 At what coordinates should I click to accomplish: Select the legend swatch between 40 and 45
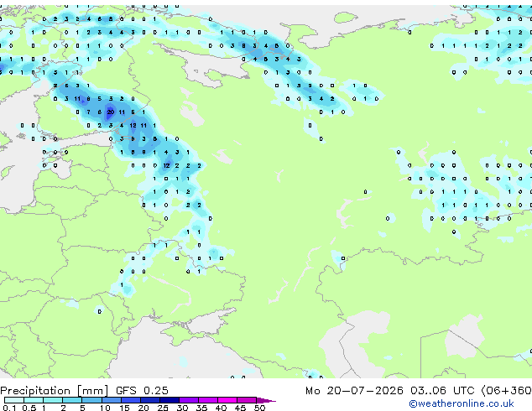coord(227,400)
